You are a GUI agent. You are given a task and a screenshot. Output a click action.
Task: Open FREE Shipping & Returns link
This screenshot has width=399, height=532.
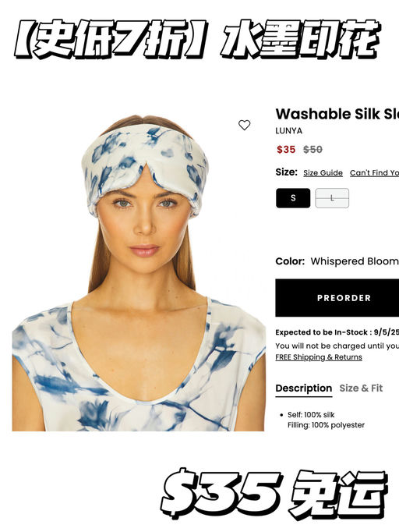[x=319, y=357]
